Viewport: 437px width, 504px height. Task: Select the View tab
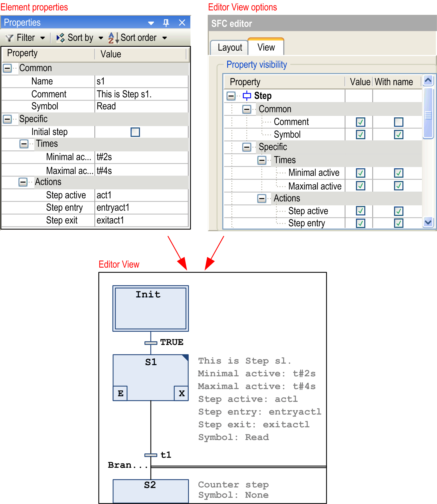(x=266, y=47)
